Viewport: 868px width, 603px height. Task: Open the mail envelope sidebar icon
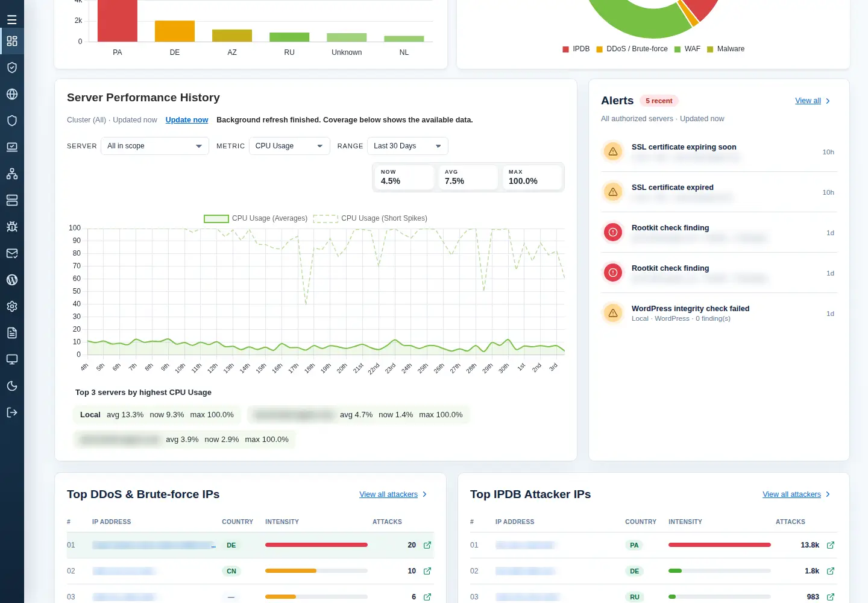click(12, 253)
